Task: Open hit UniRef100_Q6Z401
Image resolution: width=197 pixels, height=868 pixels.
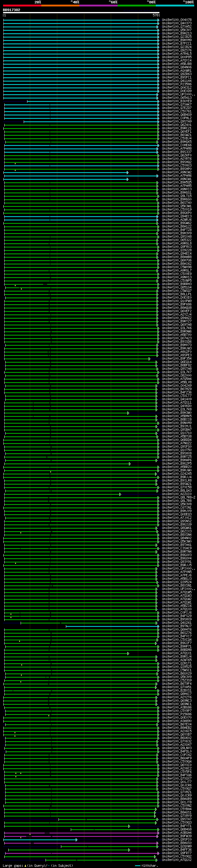Action: 177,125
